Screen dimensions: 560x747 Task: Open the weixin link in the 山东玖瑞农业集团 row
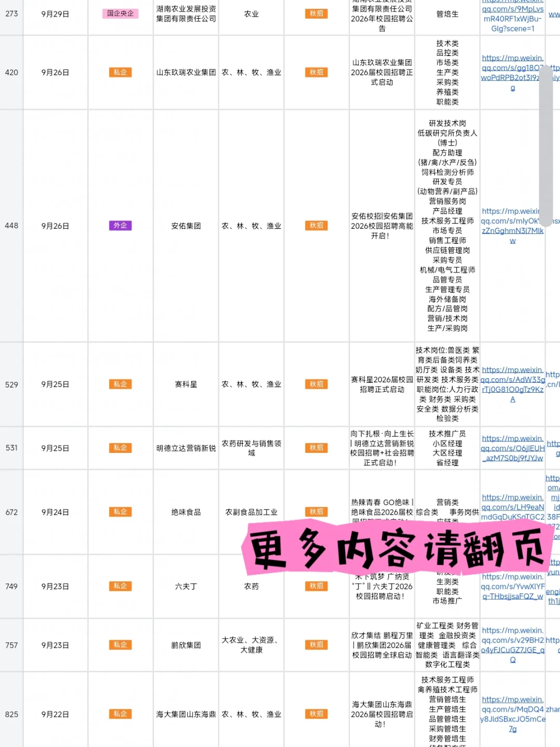point(512,73)
